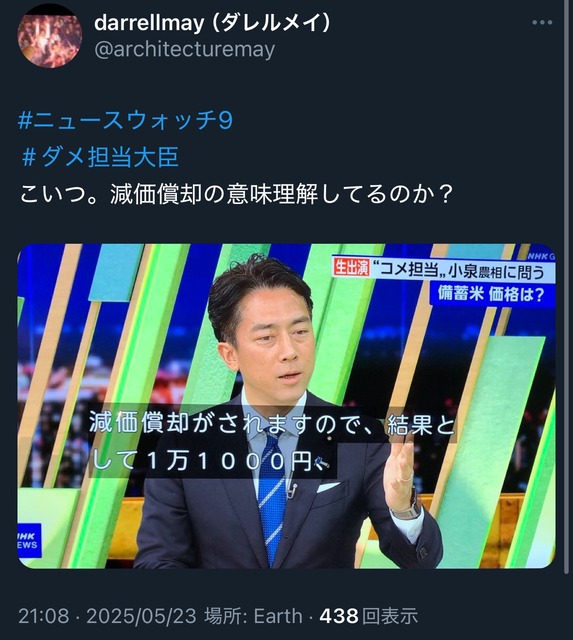The height and width of the screenshot is (640, 573).
Task: Click the 2025/05/23 post date
Action: (x=141, y=616)
